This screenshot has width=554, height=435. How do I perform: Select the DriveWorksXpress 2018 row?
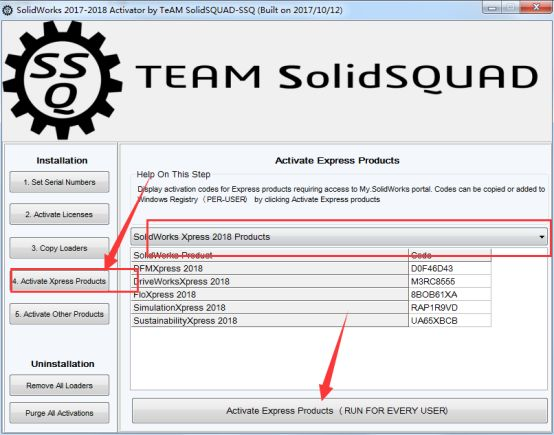pyautogui.click(x=311, y=282)
